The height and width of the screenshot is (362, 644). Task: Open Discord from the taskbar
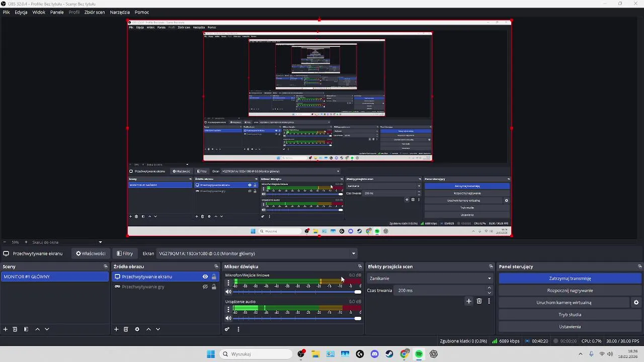(374, 354)
